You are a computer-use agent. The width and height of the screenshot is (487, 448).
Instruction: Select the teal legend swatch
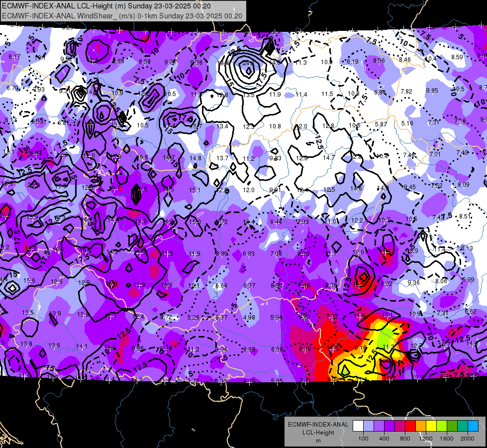(463, 426)
